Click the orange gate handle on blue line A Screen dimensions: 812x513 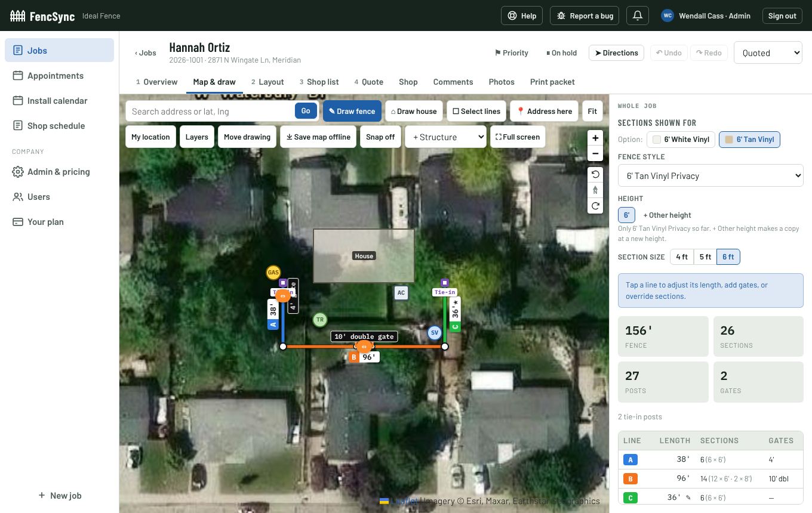tap(283, 295)
